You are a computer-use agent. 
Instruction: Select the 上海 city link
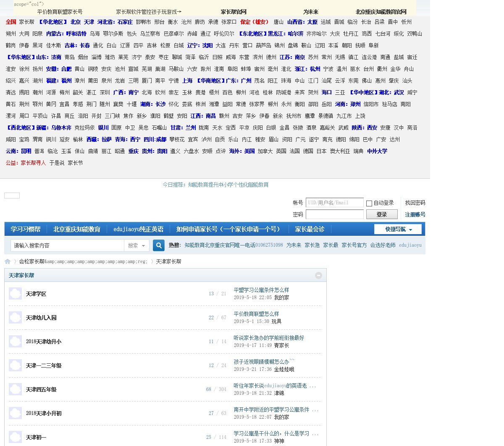[x=187, y=81]
